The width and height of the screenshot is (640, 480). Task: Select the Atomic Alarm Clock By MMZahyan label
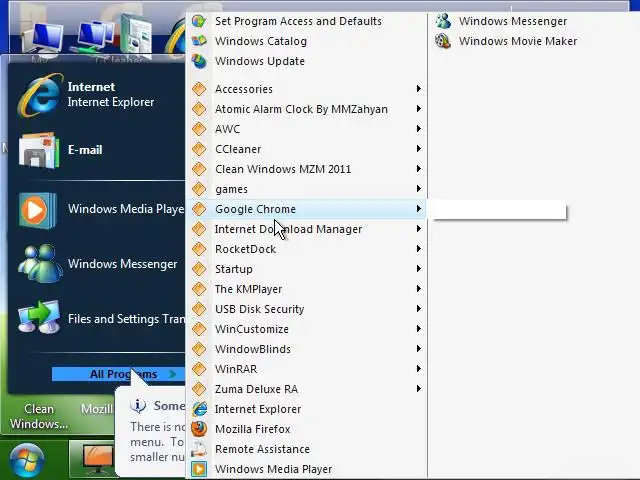(x=301, y=109)
